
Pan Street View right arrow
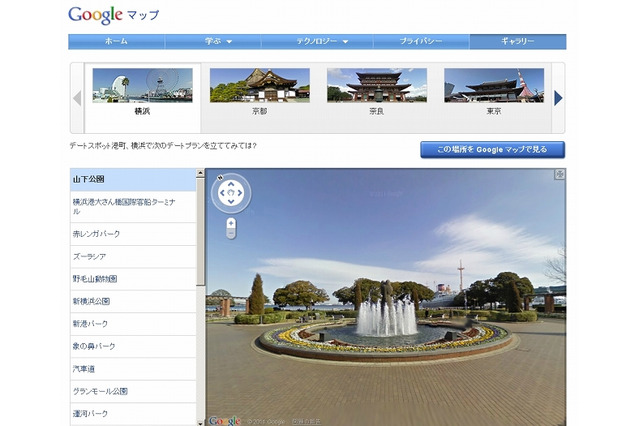[x=240, y=193]
